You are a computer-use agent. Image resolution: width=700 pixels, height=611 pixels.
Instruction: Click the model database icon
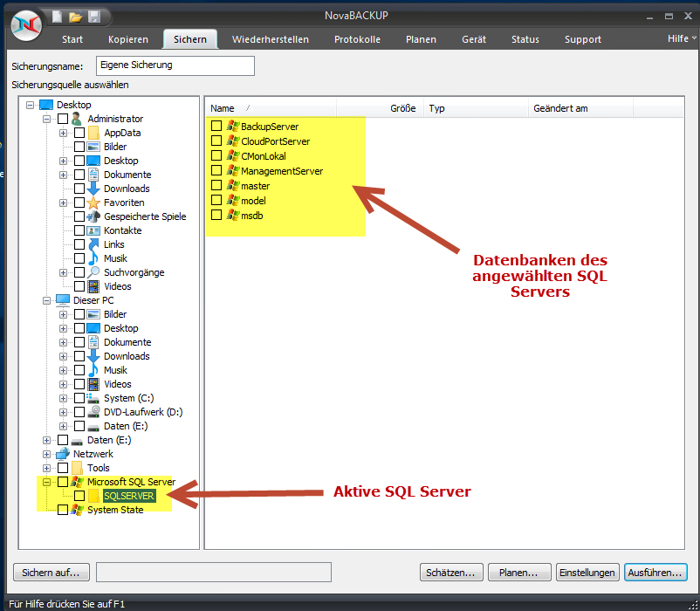pos(232,200)
